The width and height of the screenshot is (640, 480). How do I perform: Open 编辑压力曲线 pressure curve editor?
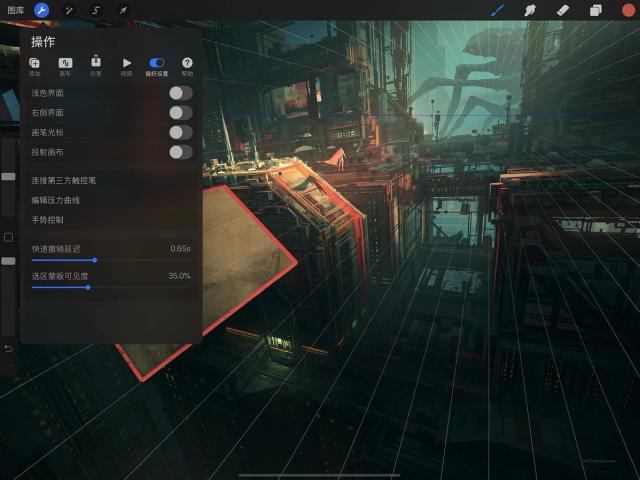pos(111,200)
